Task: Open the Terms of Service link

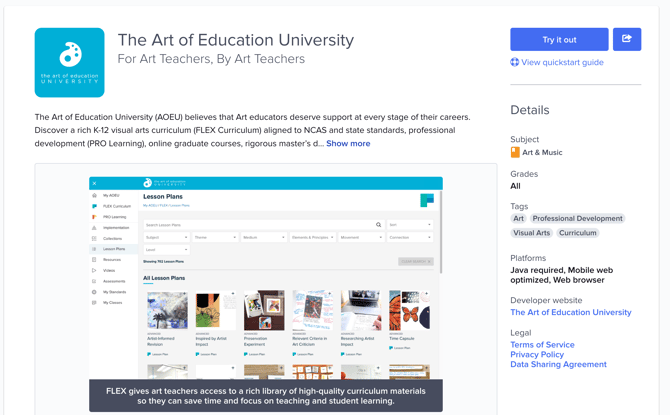Action: point(542,345)
